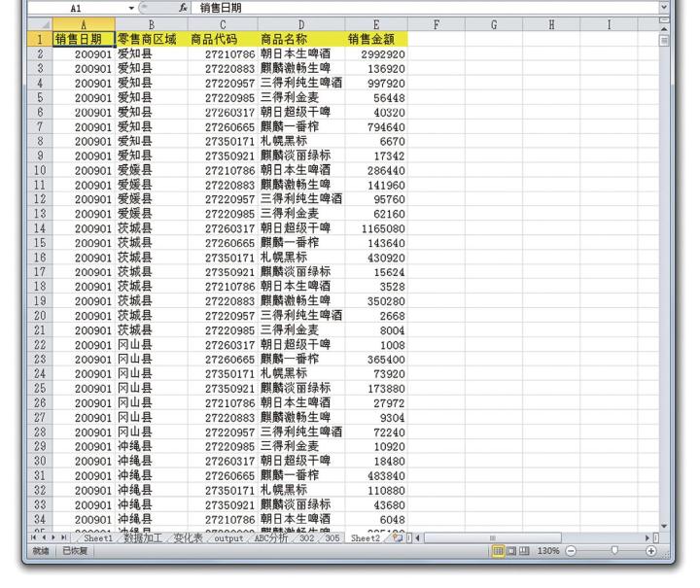Click the Insert Function fx icon
700x588 pixels.
click(183, 8)
